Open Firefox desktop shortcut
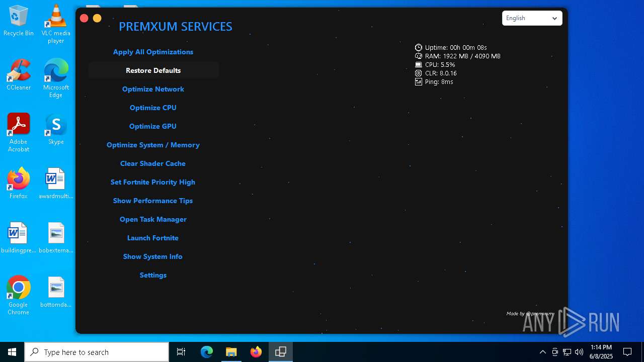The width and height of the screenshot is (644, 362). [19, 184]
